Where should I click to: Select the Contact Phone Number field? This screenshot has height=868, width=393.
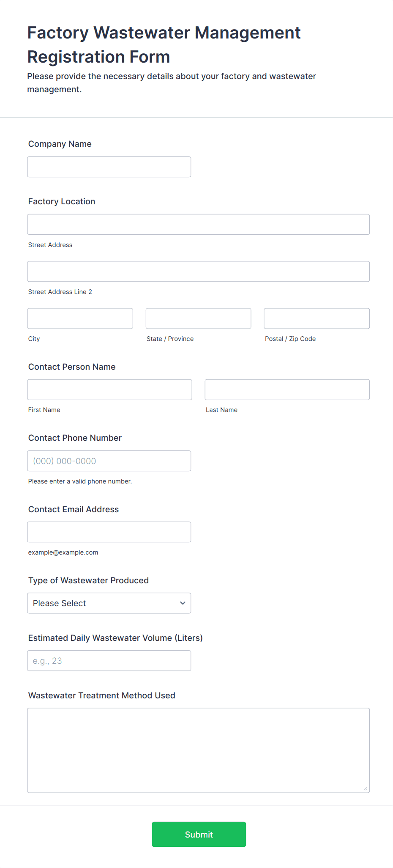109,461
